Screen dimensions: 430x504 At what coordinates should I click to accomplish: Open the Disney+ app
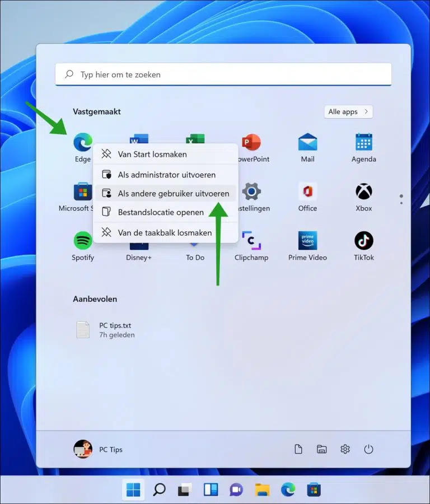[139, 246]
